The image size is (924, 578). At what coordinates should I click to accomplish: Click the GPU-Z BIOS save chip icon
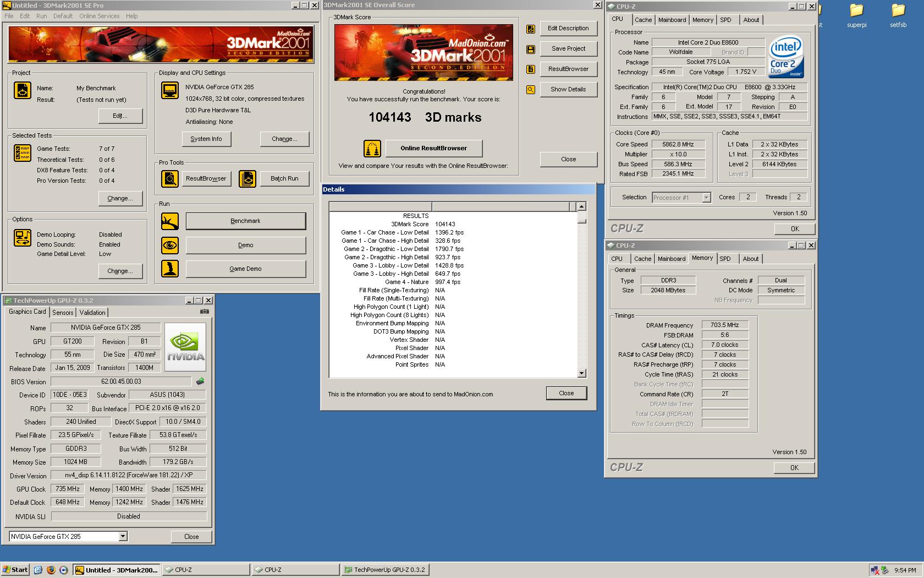pos(200,381)
